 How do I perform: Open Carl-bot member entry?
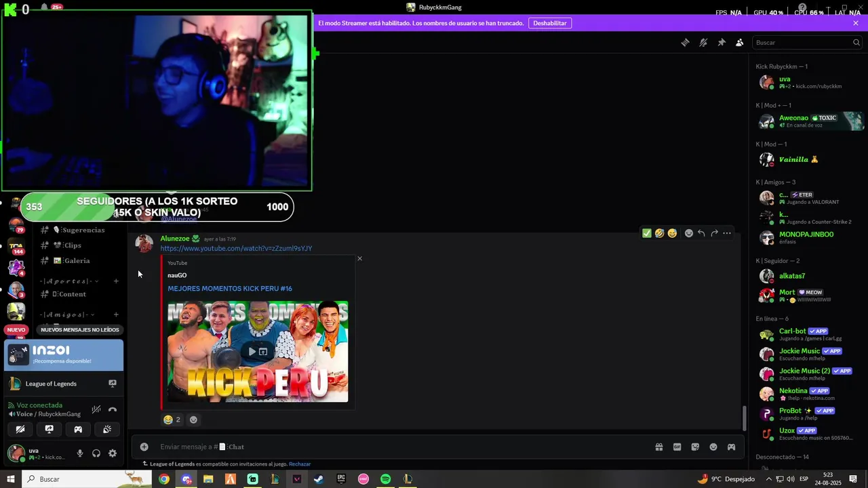(x=810, y=334)
